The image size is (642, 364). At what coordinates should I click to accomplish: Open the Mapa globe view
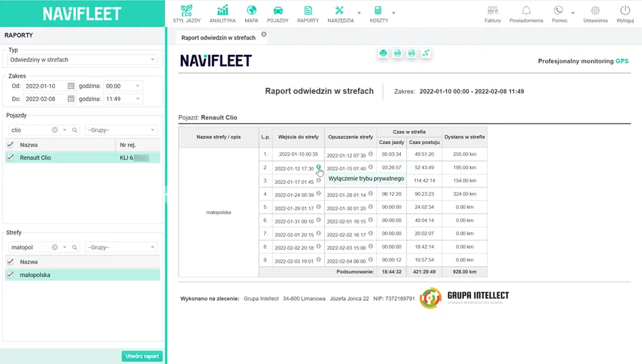(251, 14)
